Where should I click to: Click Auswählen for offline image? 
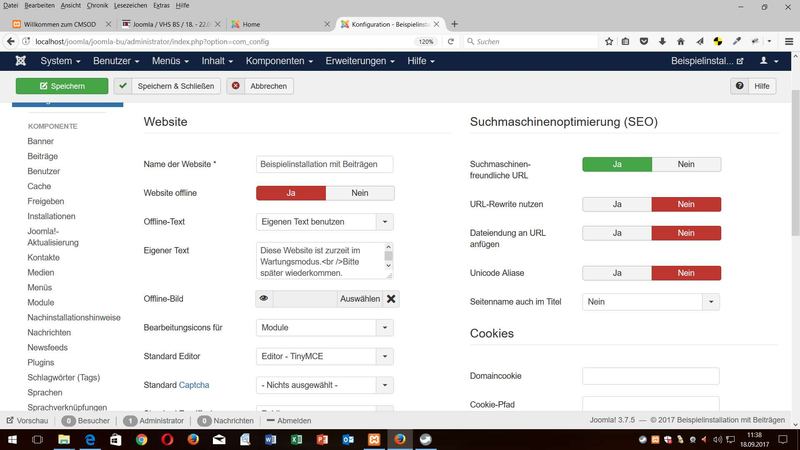pyautogui.click(x=360, y=298)
